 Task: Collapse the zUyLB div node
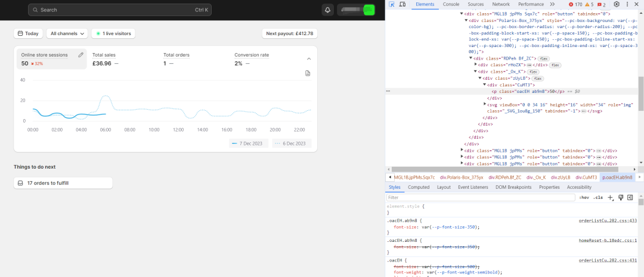tap(480, 78)
